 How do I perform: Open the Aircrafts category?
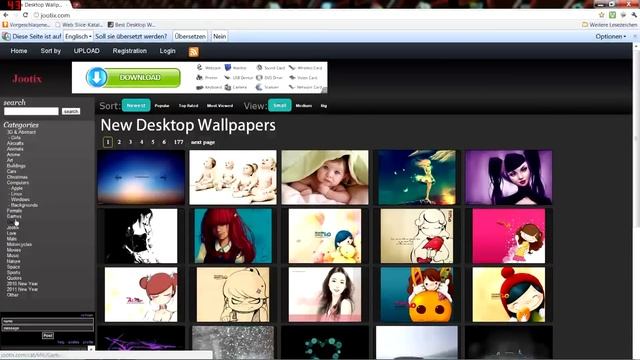coord(15,143)
